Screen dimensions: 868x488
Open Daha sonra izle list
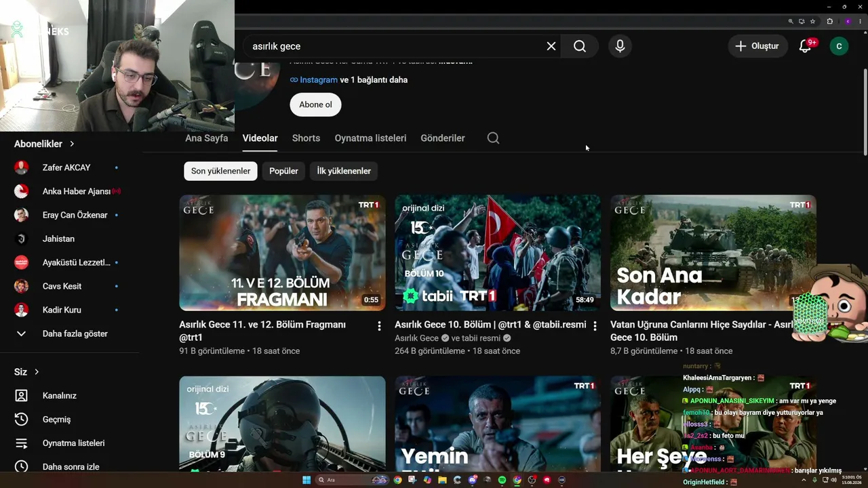tap(70, 467)
